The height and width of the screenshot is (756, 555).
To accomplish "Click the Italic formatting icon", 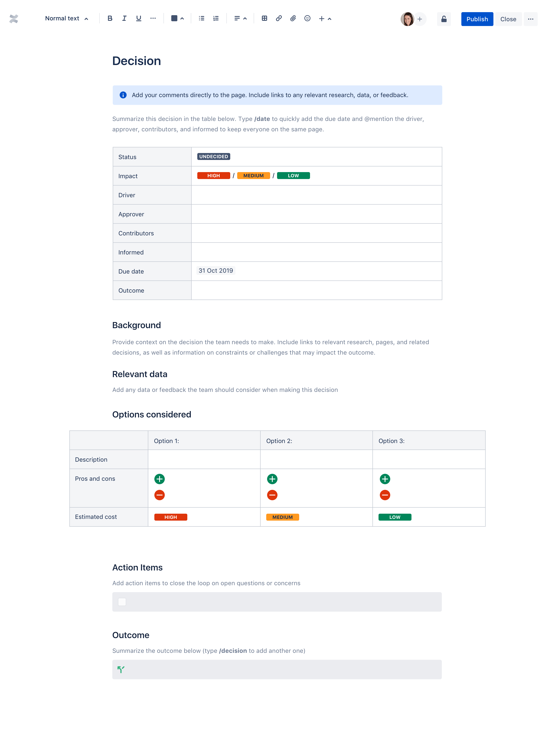I will click(x=124, y=18).
